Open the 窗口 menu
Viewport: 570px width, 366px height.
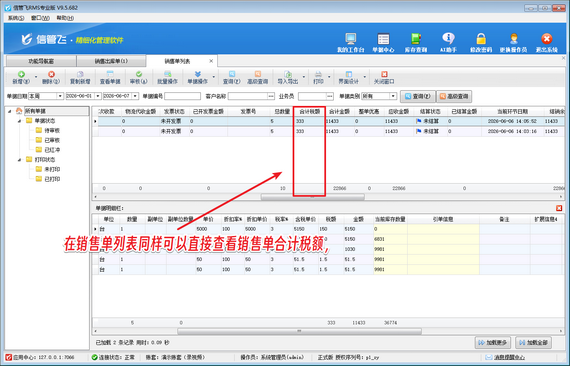pos(40,18)
